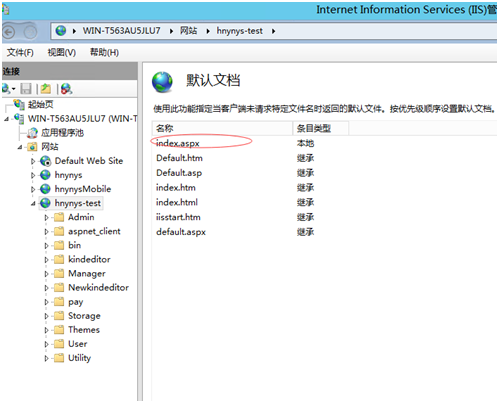
Task: Select the Newkindeditor folder label
Action: point(98,288)
